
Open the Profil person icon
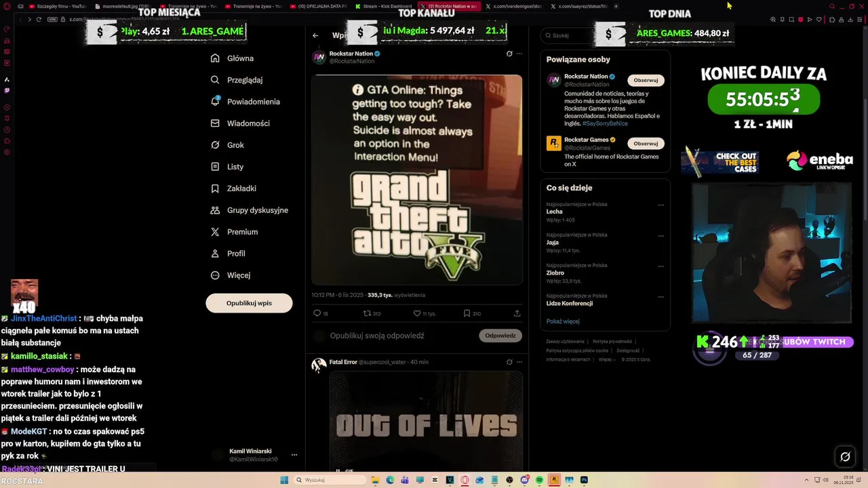click(x=215, y=253)
